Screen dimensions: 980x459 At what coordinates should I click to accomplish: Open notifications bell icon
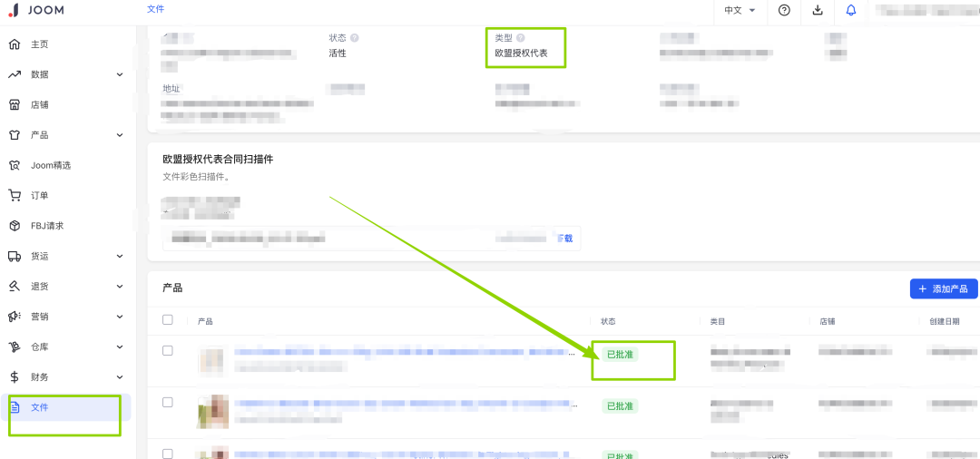[850, 10]
